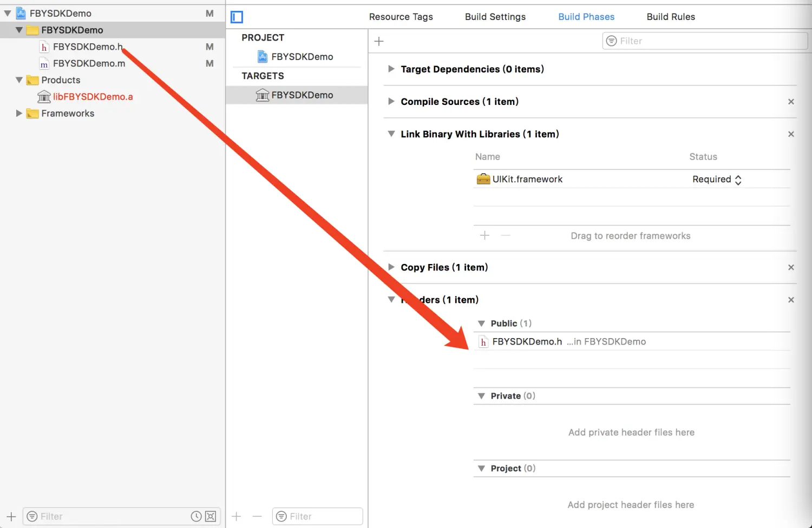Select UIKit.framework row in libraries
The height and width of the screenshot is (528, 812).
point(632,179)
